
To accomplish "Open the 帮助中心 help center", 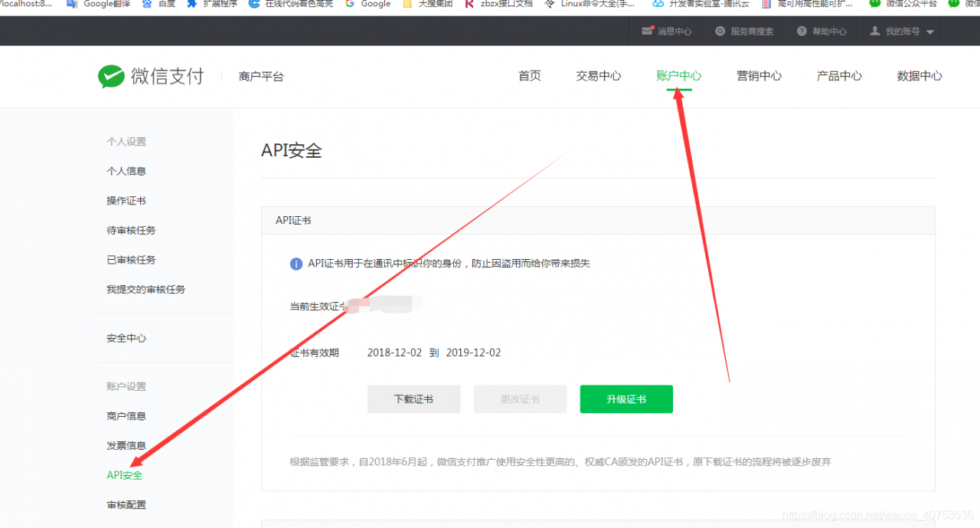I will (x=822, y=31).
